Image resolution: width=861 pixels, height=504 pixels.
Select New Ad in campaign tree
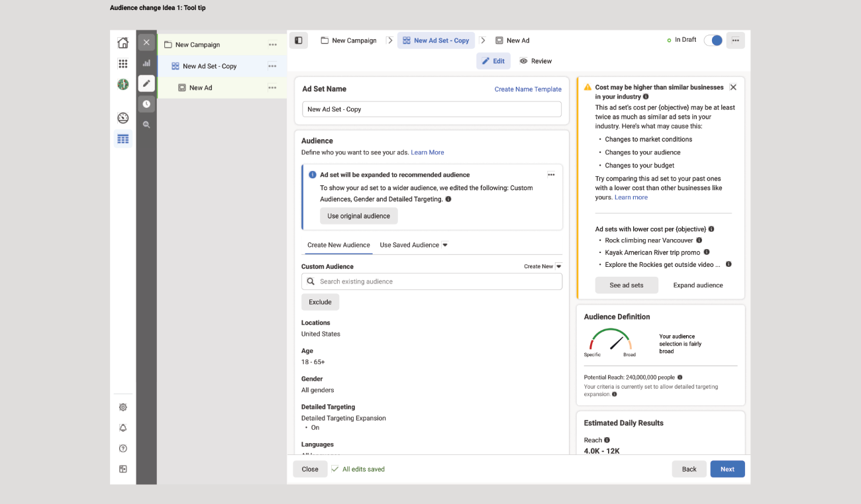click(x=200, y=87)
